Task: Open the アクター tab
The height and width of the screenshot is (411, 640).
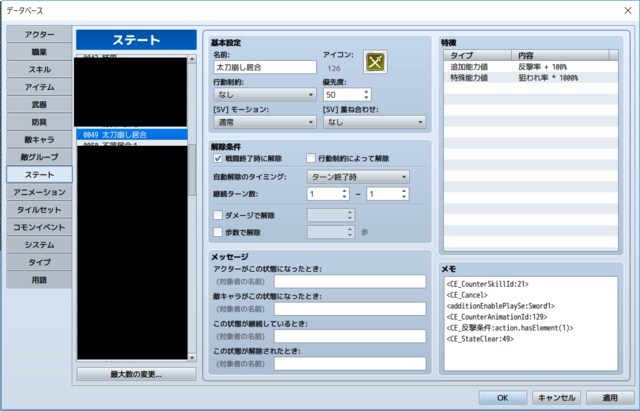Action: [39, 34]
